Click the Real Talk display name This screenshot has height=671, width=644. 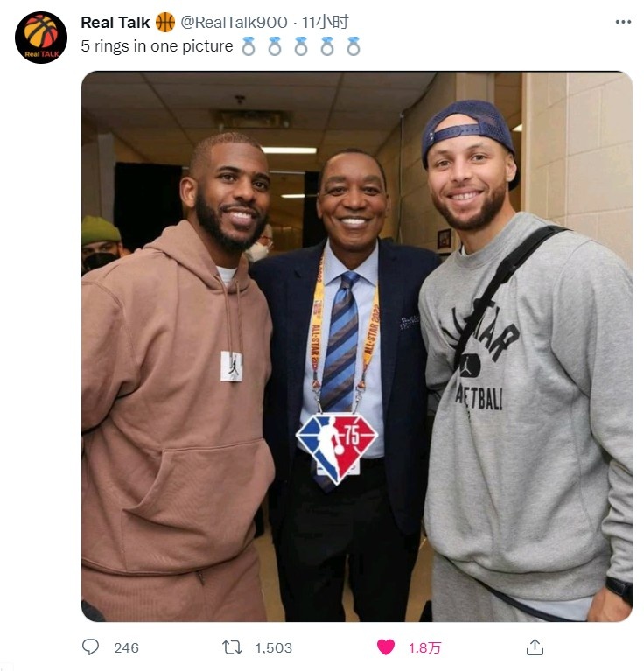click(115, 23)
